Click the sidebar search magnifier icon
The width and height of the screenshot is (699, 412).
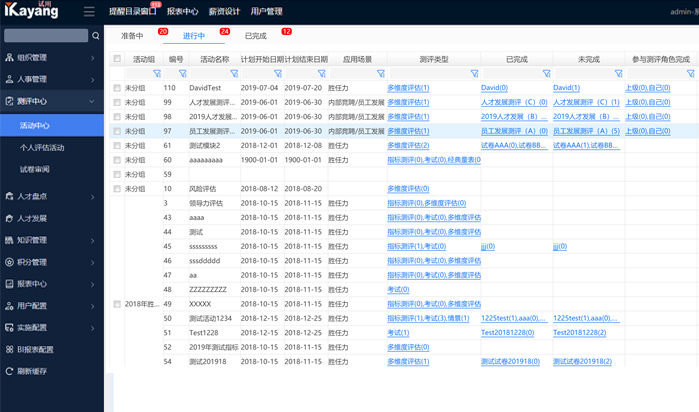click(x=96, y=36)
